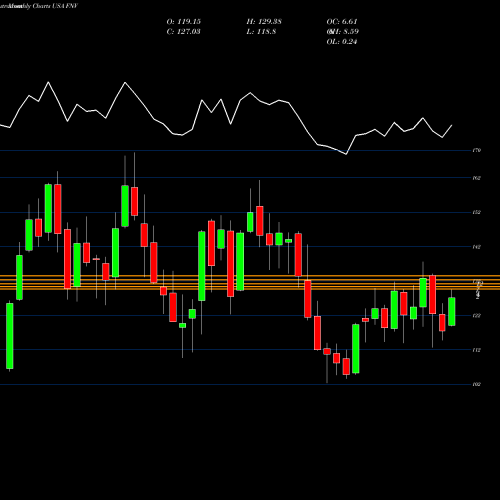Click the 102 price axis label
Viewport: 500px width, 500px height.
tap(477, 384)
